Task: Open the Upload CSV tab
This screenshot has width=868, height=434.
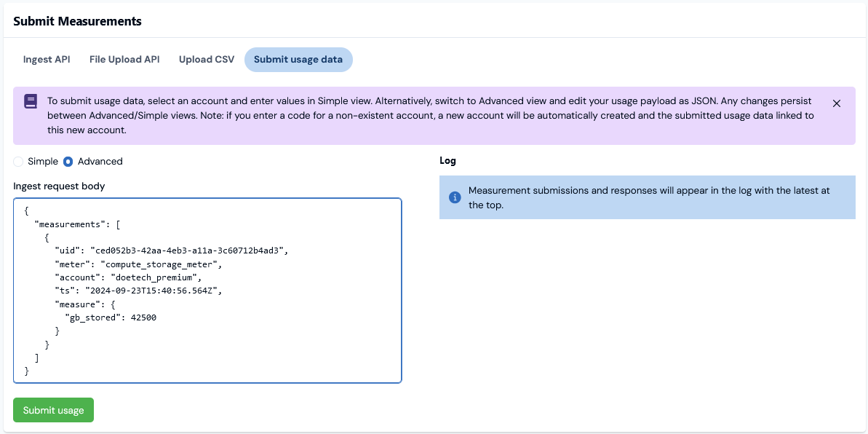Action: coord(207,59)
